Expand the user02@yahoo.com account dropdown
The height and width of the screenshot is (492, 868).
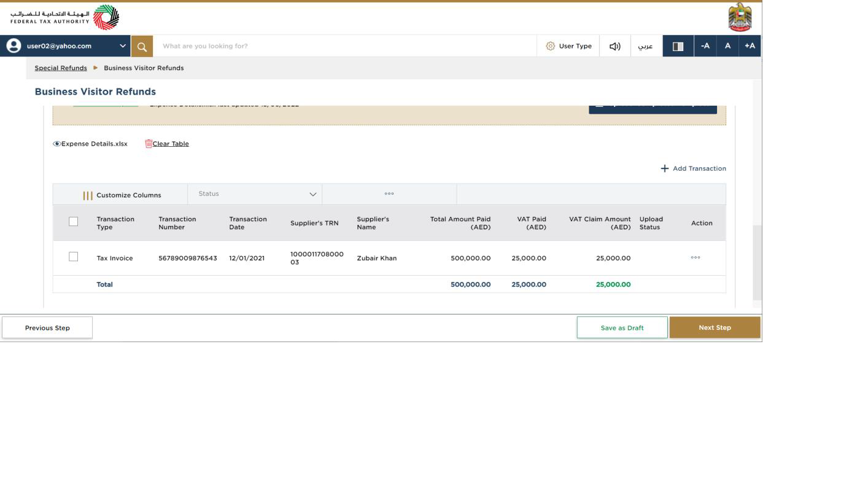pyautogui.click(x=122, y=46)
